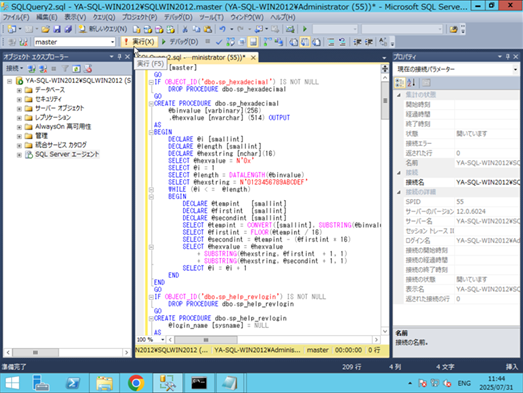Close the SQLQuery2.sql tab

pyautogui.click(x=253, y=58)
